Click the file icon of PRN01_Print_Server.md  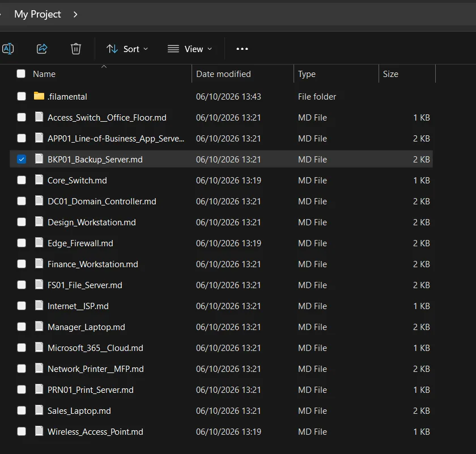(39, 389)
